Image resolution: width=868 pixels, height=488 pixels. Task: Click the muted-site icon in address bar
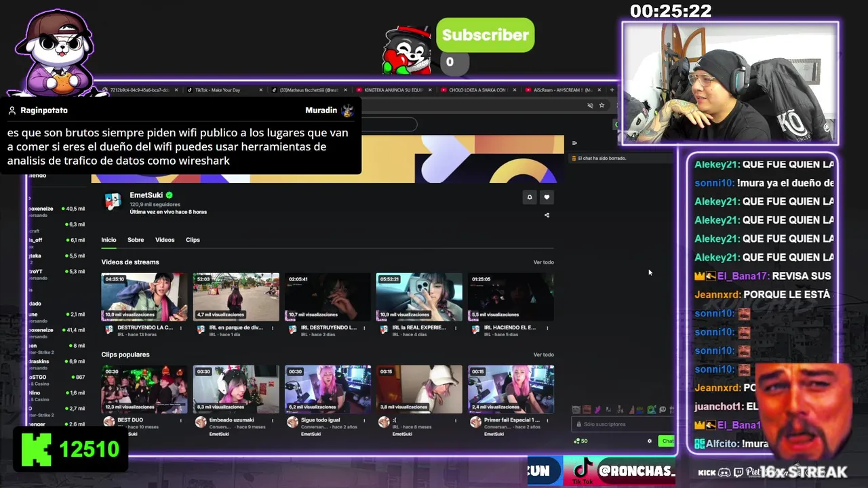pos(590,105)
